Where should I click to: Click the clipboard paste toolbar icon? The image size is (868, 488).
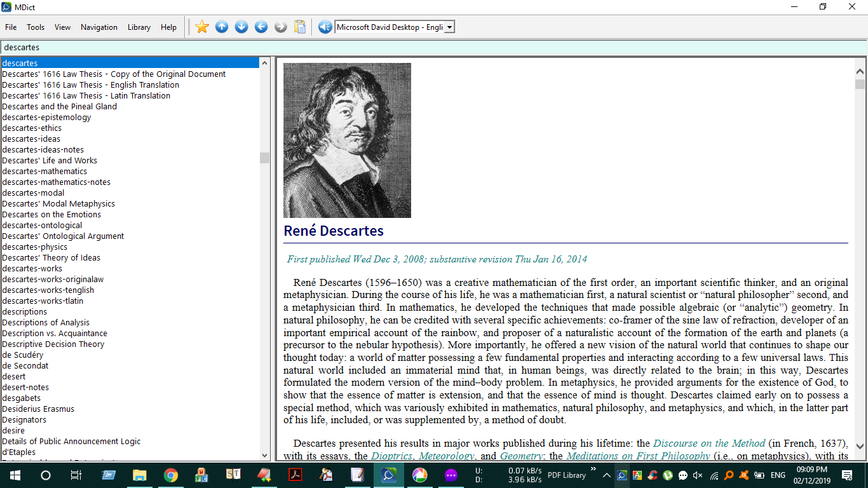[x=301, y=27]
